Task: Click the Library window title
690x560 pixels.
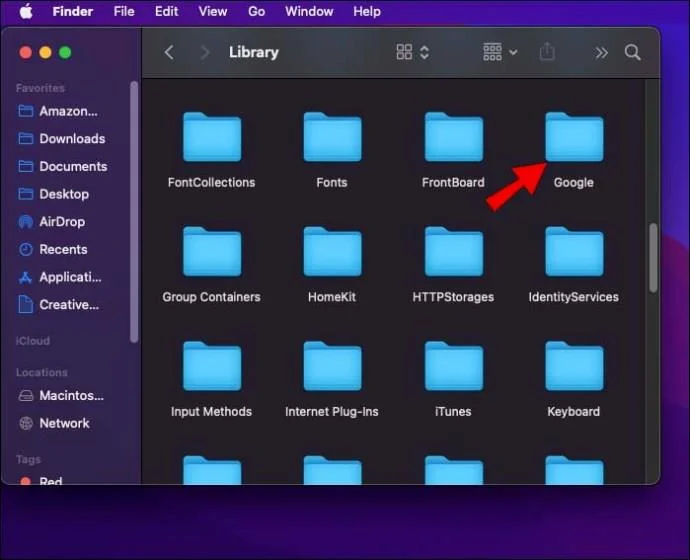Action: tap(254, 52)
